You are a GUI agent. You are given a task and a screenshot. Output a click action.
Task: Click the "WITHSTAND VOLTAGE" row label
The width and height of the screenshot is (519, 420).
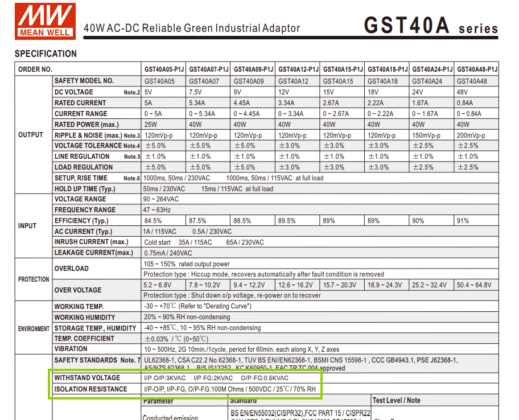tap(88, 378)
